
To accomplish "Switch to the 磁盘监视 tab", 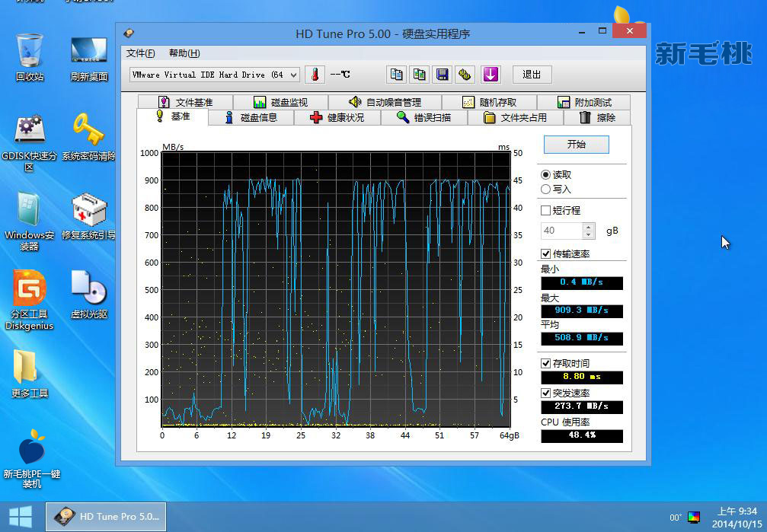I will [x=281, y=102].
